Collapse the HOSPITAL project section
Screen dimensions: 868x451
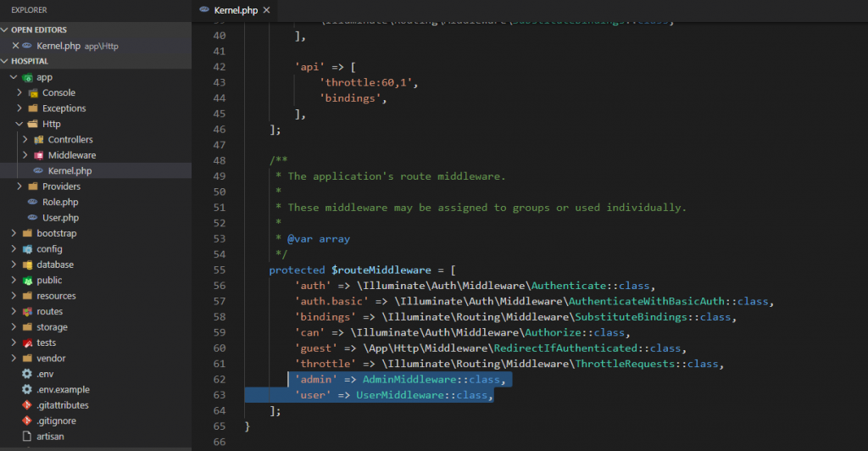6,61
